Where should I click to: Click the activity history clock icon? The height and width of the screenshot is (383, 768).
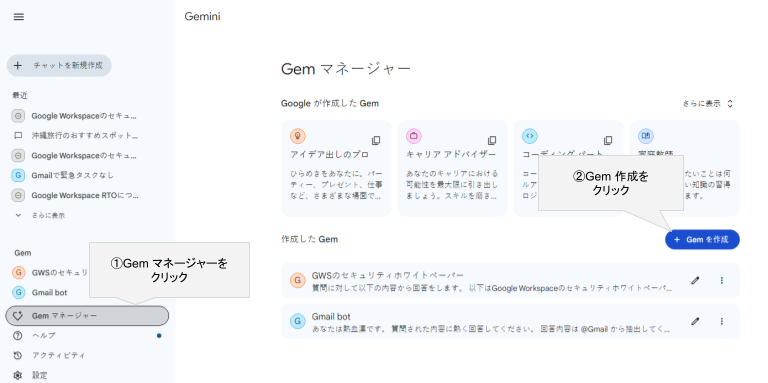click(x=18, y=355)
